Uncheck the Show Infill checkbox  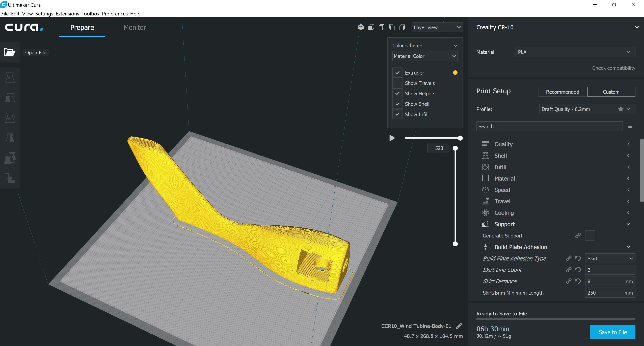(397, 114)
